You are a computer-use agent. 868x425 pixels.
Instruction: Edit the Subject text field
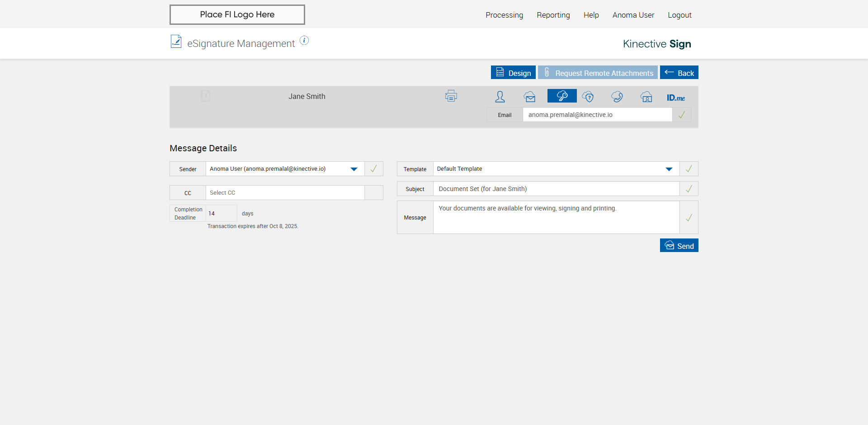[557, 189]
